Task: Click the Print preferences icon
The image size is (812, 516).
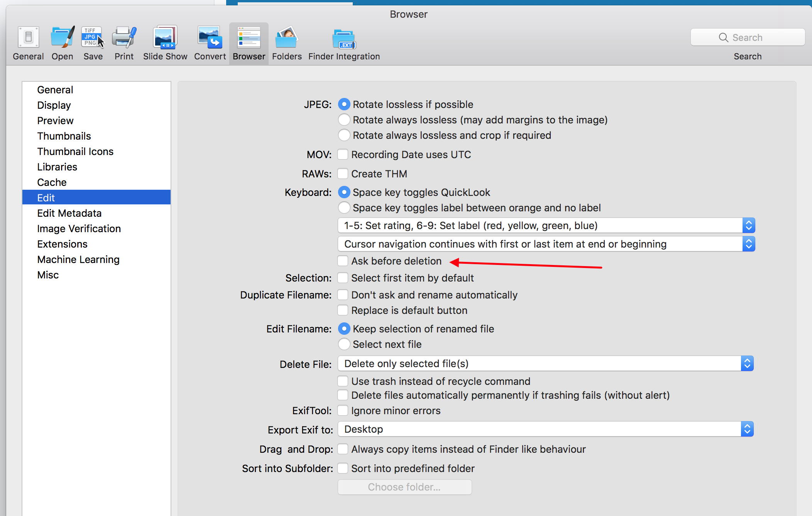Action: click(122, 37)
